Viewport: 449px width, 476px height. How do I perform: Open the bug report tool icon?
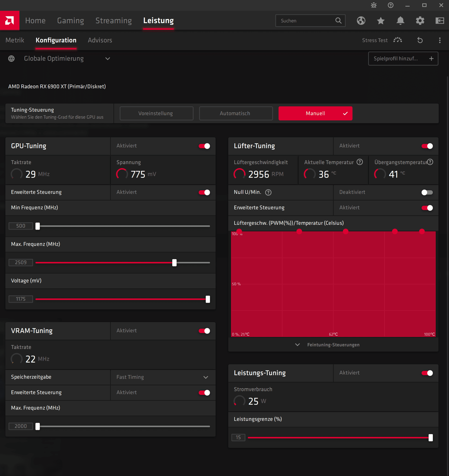[x=374, y=5]
